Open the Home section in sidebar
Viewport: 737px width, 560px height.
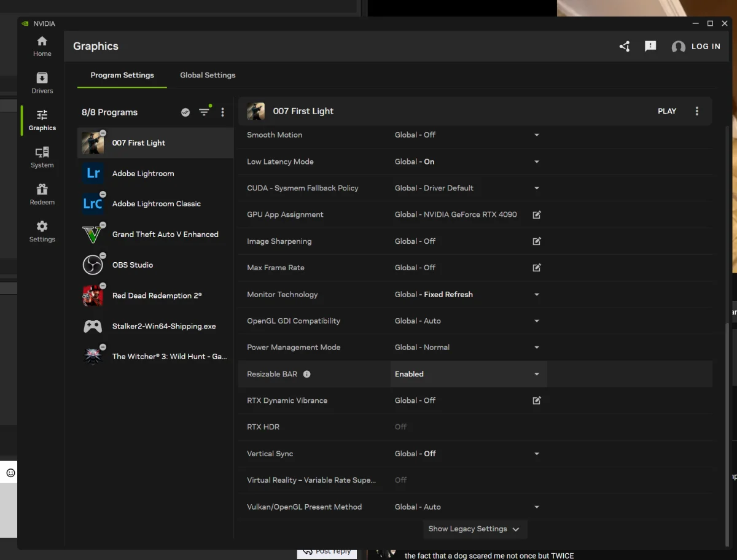[x=42, y=46]
